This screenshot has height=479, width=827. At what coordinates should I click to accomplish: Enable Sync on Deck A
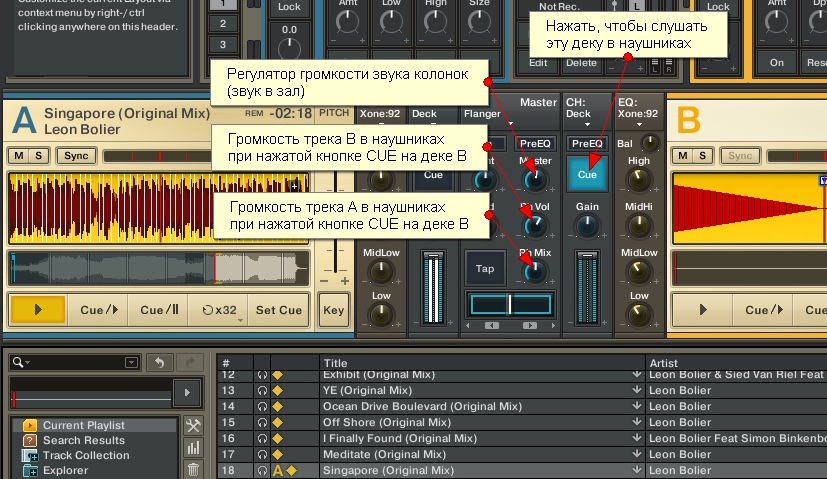(x=74, y=156)
